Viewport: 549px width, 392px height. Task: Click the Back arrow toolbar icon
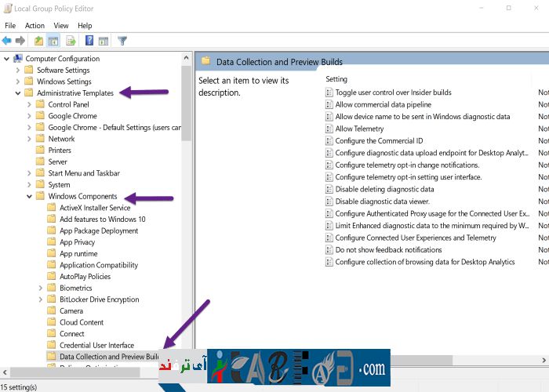(x=8, y=41)
